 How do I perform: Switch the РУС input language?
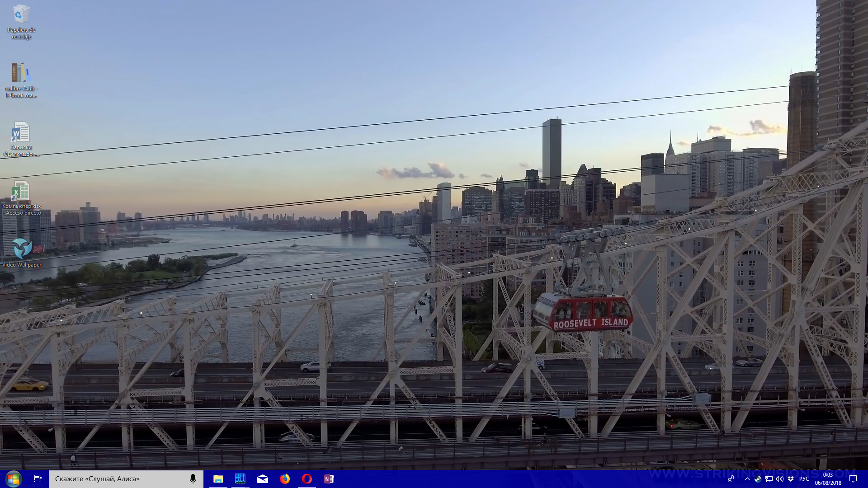(804, 479)
